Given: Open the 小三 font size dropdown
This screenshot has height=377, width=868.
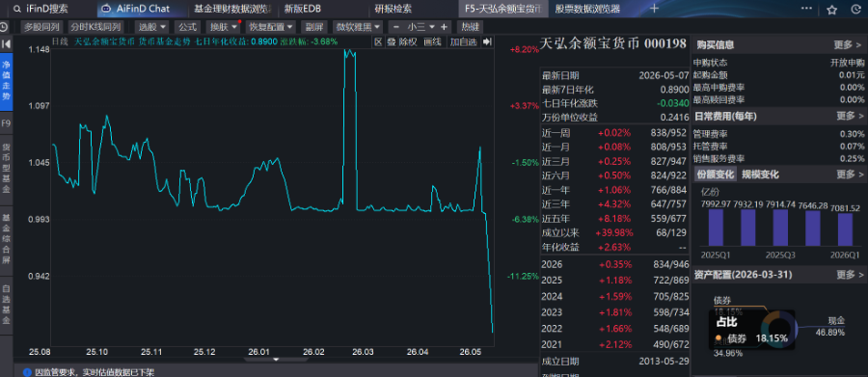Looking at the screenshot, I should [x=420, y=27].
